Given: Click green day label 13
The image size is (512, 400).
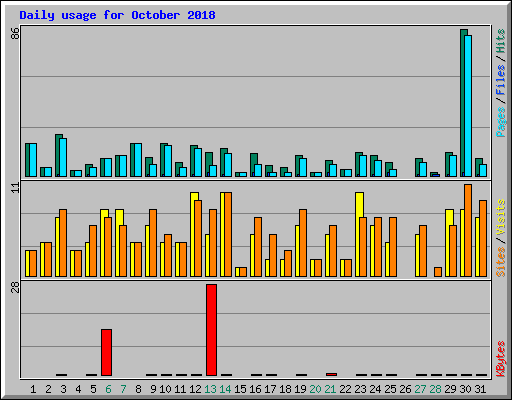Looking at the screenshot, I should point(210,389).
